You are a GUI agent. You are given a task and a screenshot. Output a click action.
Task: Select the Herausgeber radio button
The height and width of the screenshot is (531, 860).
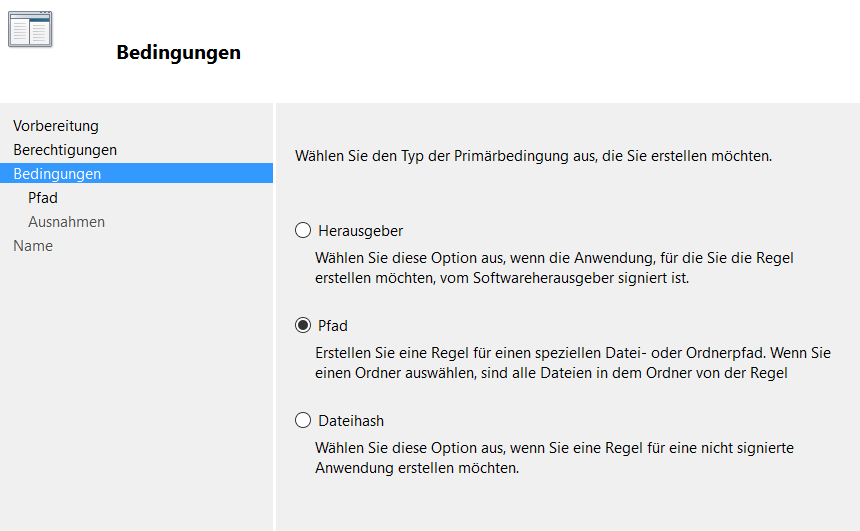point(303,231)
